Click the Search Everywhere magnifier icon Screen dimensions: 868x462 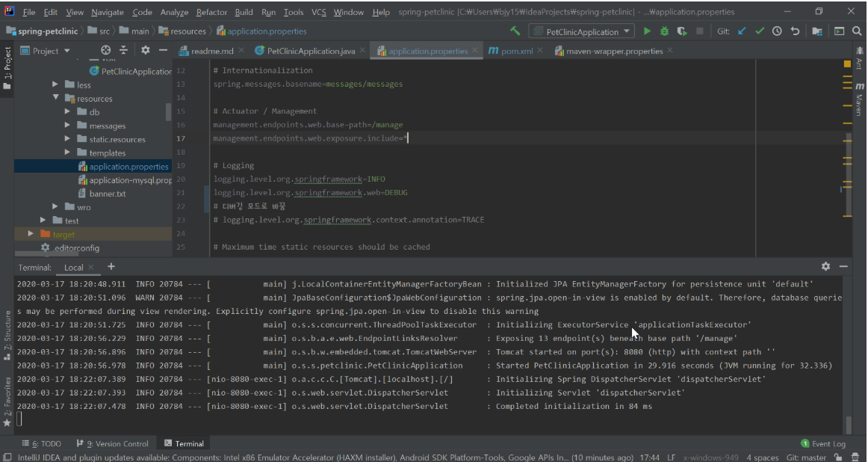pyautogui.click(x=857, y=31)
